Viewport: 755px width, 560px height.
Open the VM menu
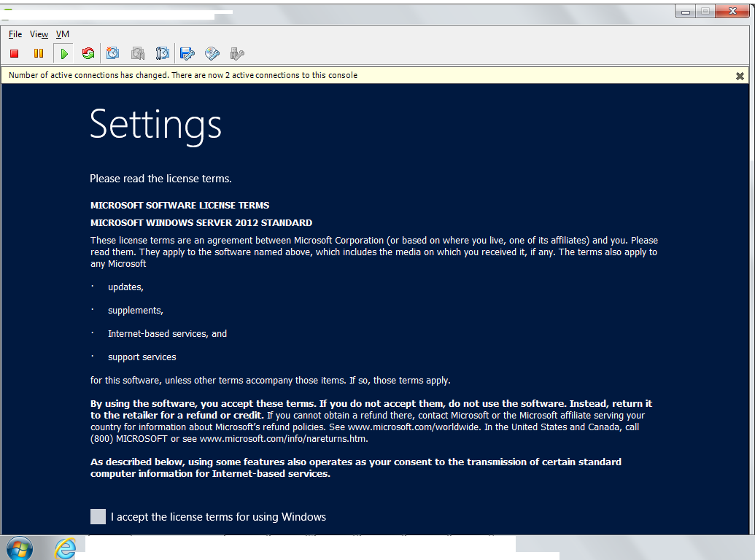[63, 34]
